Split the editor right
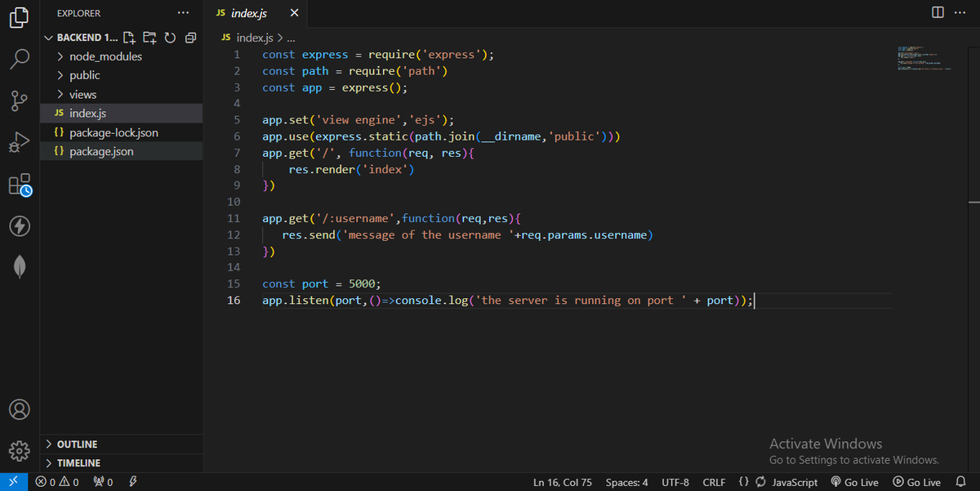 point(938,13)
